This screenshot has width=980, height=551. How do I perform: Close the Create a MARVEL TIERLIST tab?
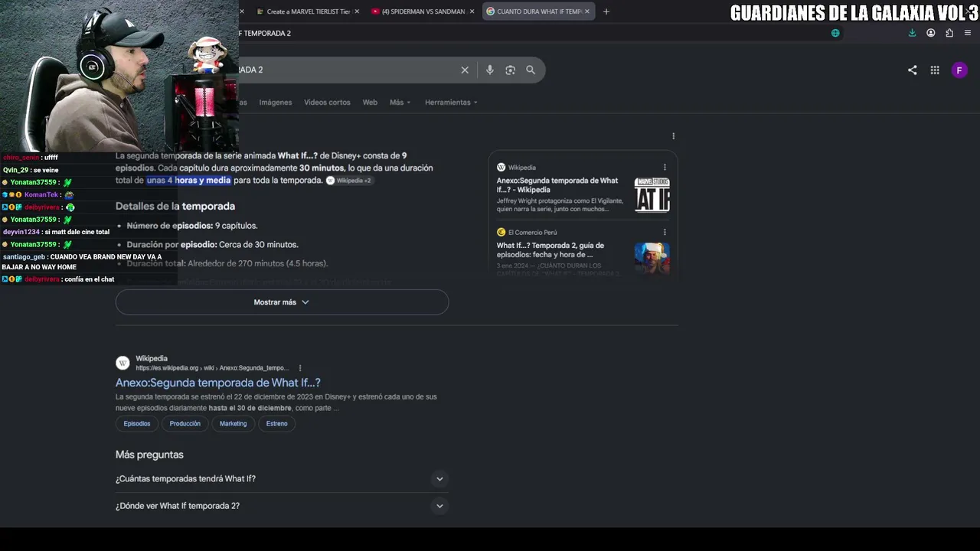pos(358,11)
